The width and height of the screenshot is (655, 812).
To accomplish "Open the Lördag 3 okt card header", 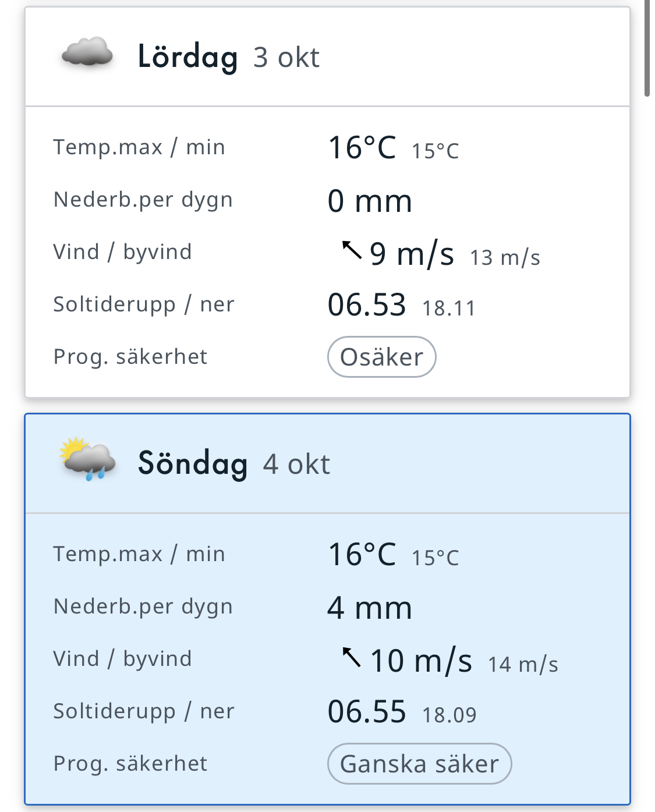I will click(x=228, y=57).
